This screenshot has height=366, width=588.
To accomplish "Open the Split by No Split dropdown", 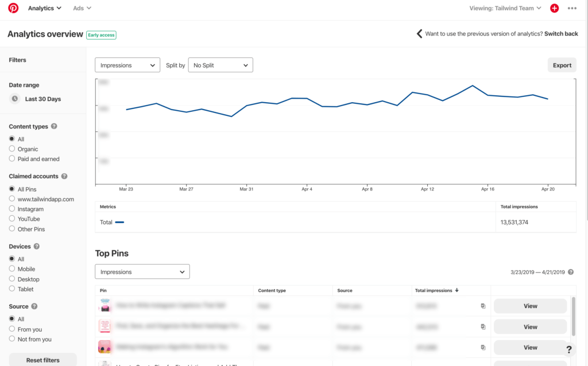I will click(x=220, y=65).
